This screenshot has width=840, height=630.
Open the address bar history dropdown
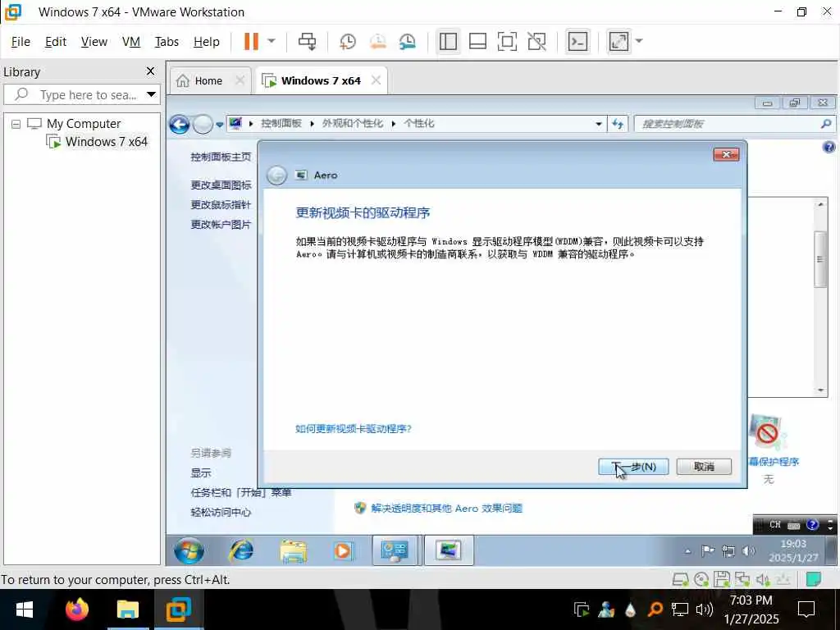(x=598, y=124)
